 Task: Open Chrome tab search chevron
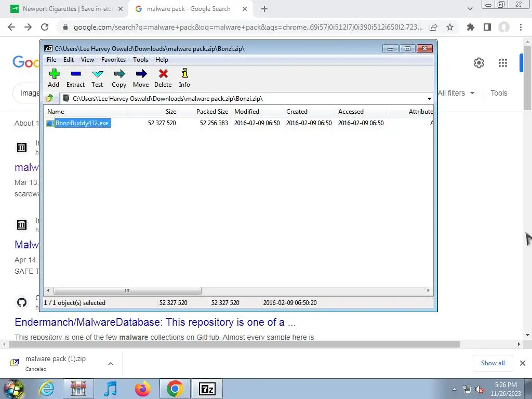pos(470,9)
